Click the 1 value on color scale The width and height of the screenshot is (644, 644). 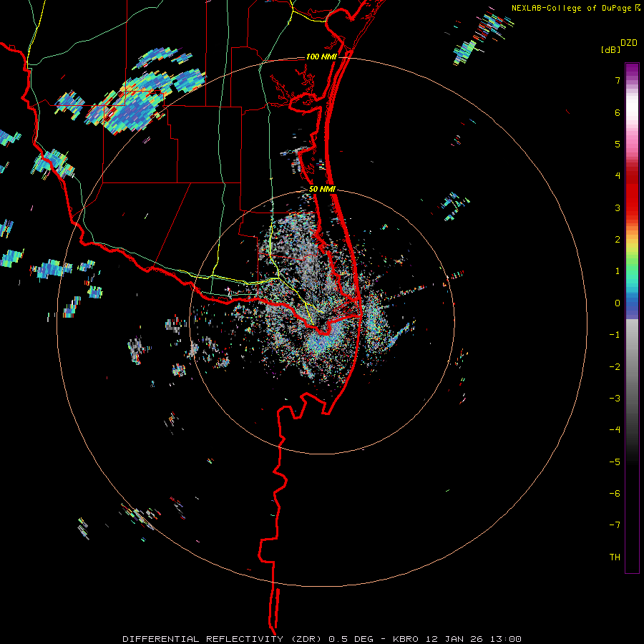click(x=618, y=271)
